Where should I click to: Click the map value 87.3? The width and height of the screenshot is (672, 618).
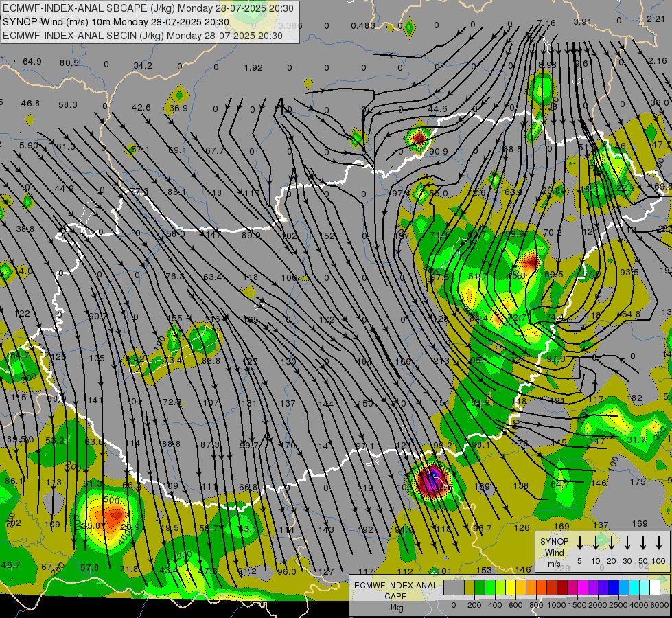click(210, 445)
